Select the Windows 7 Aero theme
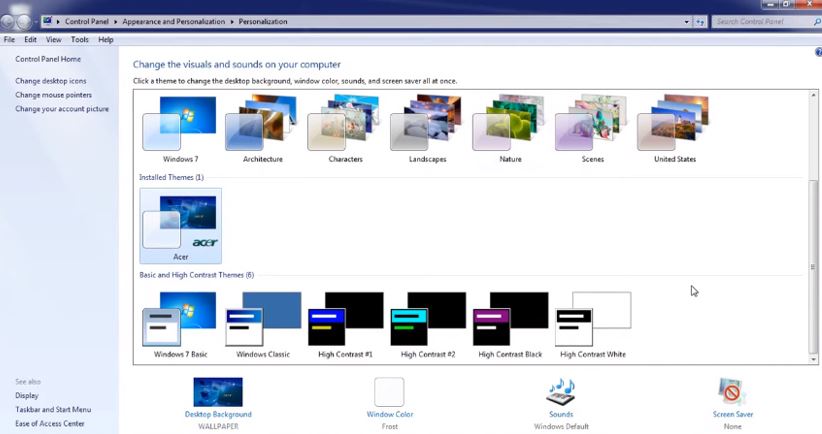 (179, 125)
